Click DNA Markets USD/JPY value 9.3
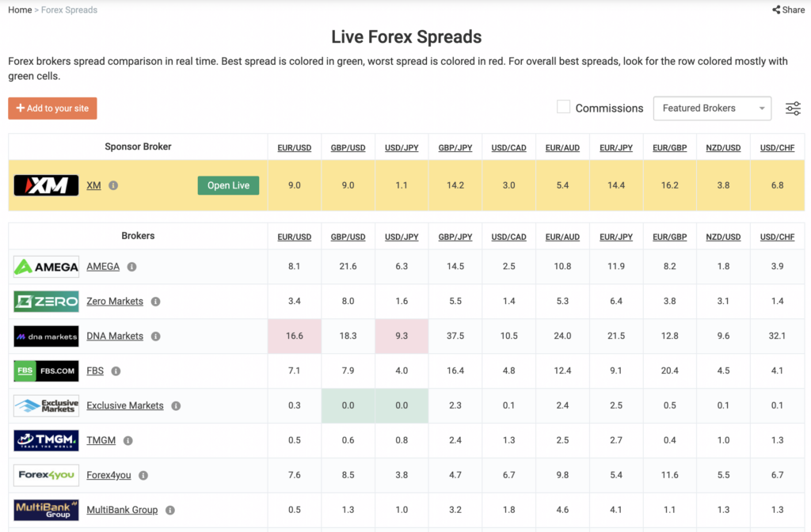Viewport: 811px width, 532px height. (402, 336)
